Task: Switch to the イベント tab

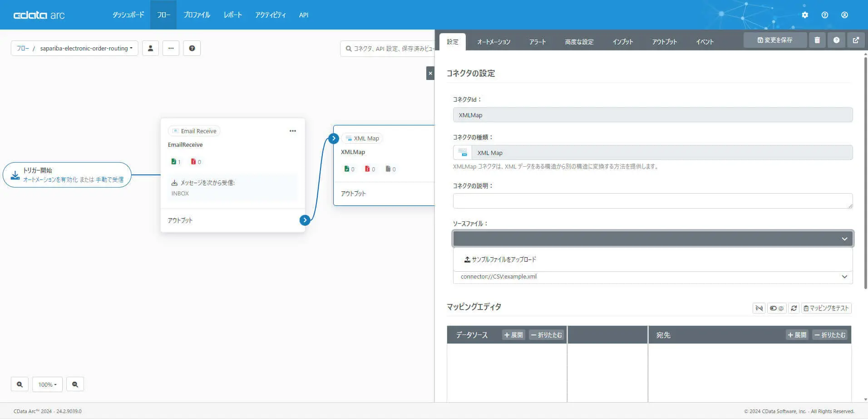Action: point(705,42)
